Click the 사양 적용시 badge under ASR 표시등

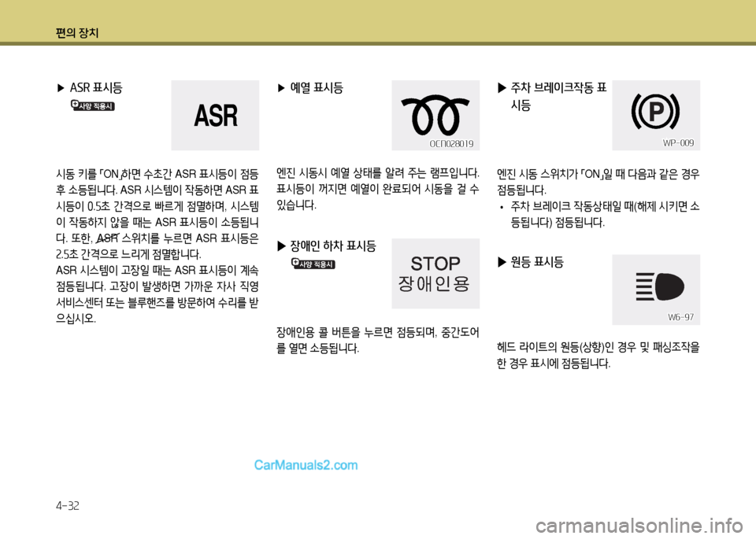(x=93, y=105)
